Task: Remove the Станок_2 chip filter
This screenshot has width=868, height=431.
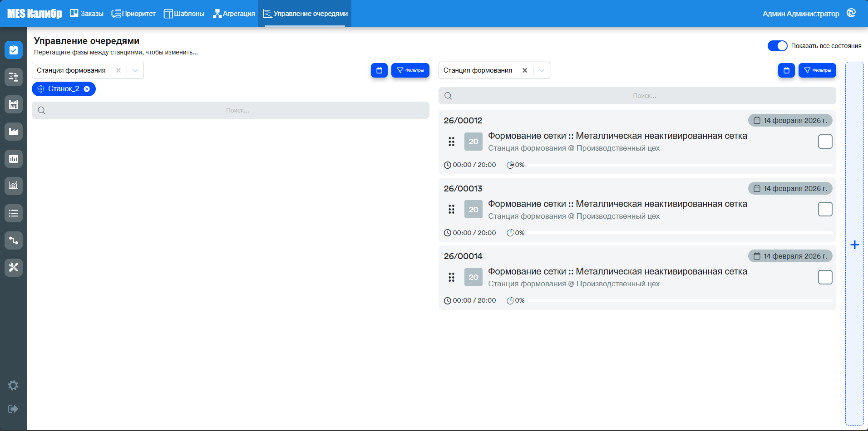Action: [87, 89]
